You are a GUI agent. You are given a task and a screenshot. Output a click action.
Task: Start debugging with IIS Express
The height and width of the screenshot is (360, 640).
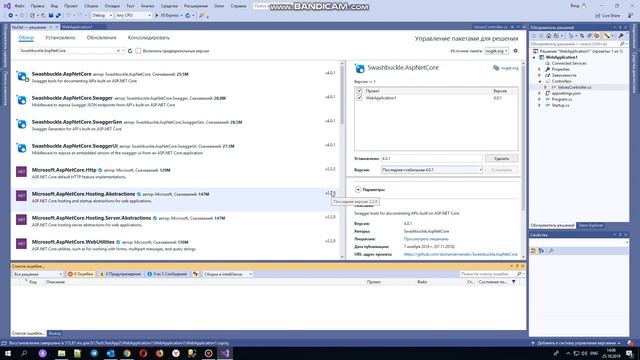(x=167, y=16)
